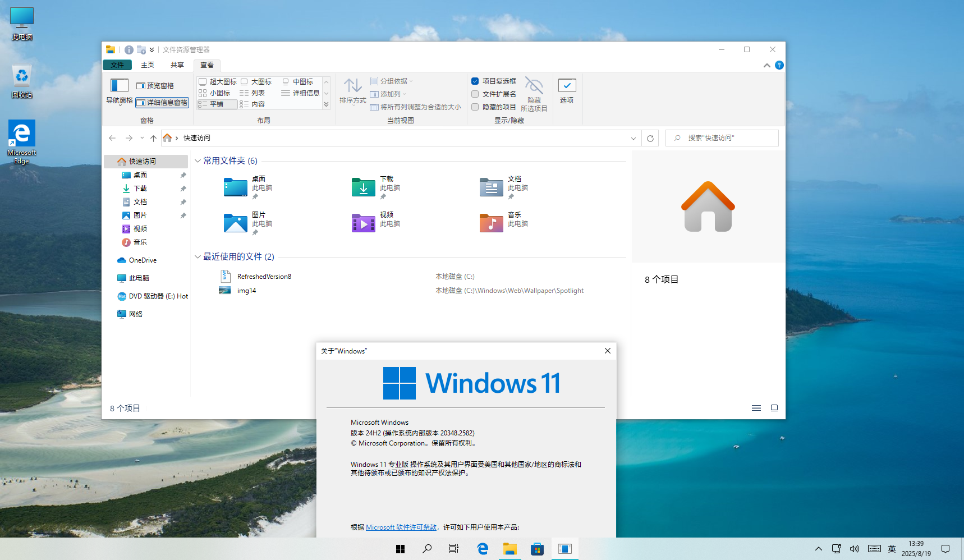Collapse the frequent folders group
The image size is (964, 560).
(198, 161)
